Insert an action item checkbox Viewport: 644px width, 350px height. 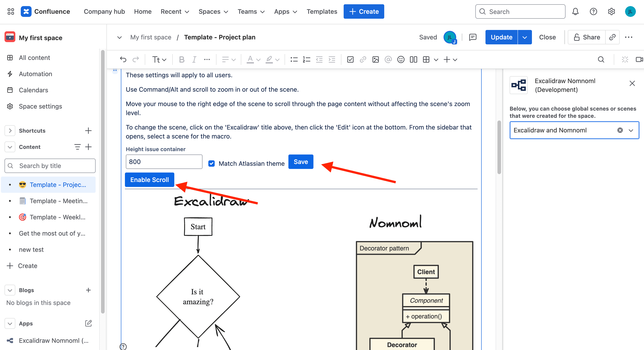[x=350, y=59]
